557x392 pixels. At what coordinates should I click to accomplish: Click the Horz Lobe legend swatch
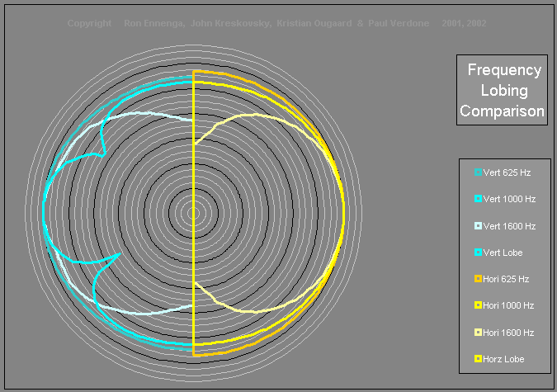pyautogui.click(x=478, y=359)
